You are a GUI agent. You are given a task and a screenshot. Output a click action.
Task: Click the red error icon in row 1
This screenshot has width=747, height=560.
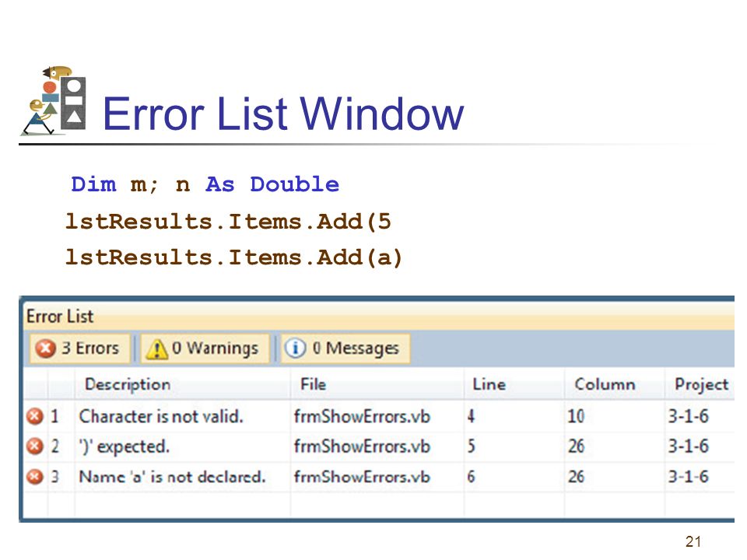tap(35, 416)
